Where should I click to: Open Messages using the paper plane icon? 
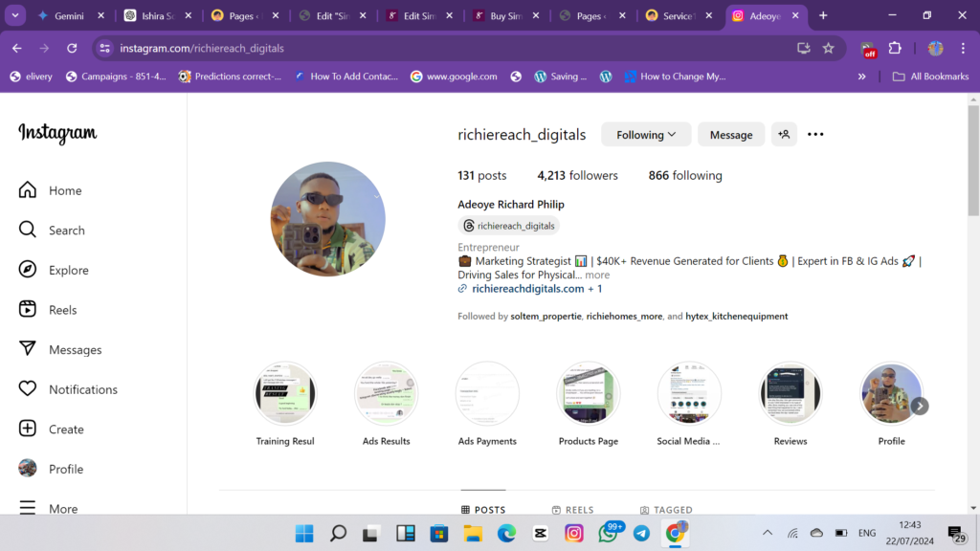28,349
